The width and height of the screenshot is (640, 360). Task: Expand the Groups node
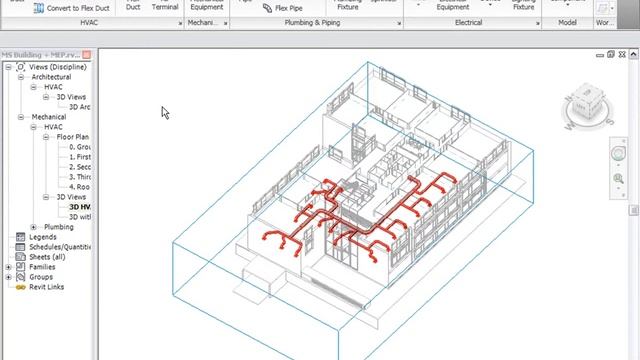pos(8,277)
